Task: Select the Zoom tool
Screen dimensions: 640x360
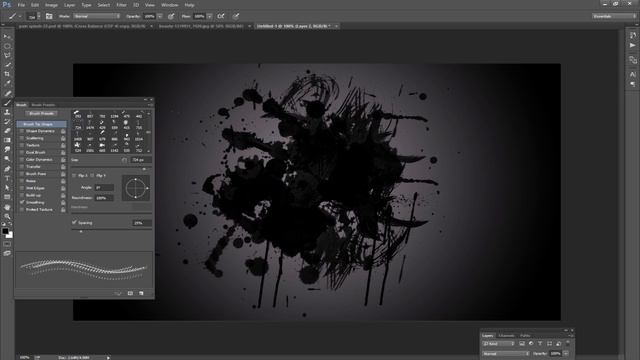Action: [x=7, y=216]
